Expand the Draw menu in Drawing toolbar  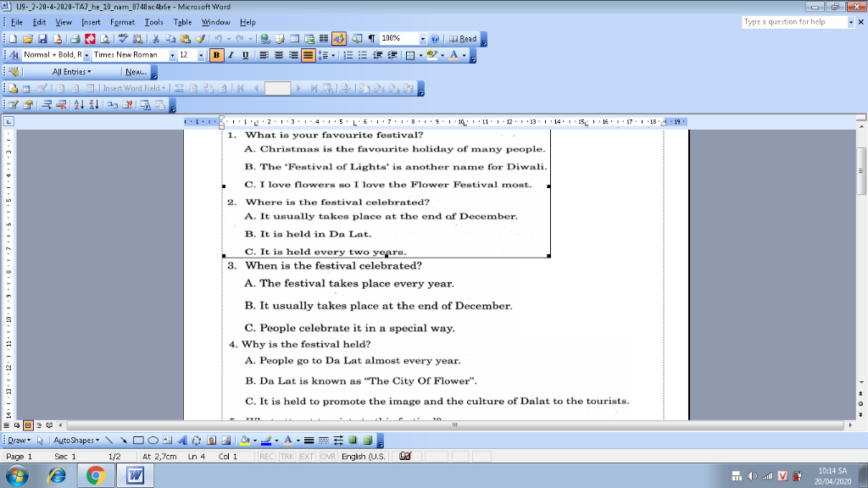click(19, 441)
